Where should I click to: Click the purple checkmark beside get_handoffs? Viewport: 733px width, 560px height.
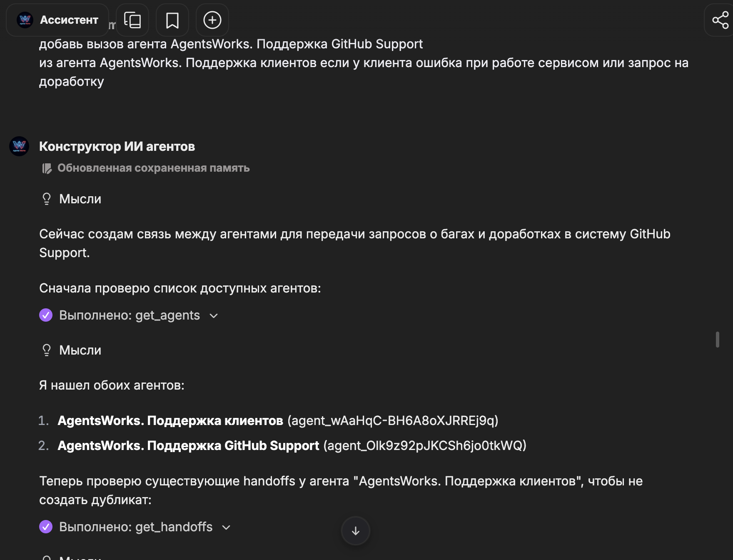click(46, 527)
